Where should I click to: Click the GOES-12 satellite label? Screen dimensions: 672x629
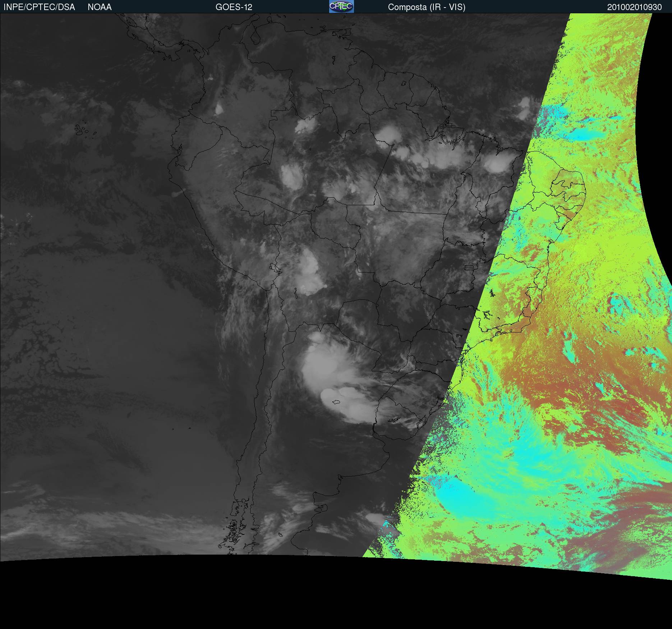[234, 7]
